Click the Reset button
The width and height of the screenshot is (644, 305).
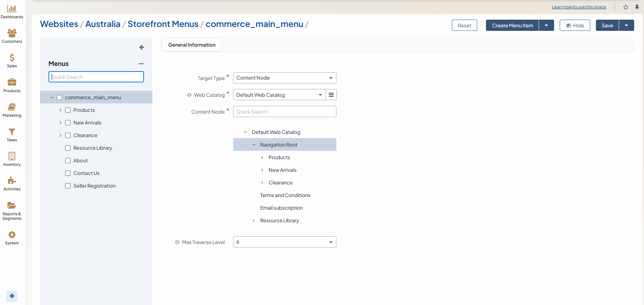click(x=464, y=26)
